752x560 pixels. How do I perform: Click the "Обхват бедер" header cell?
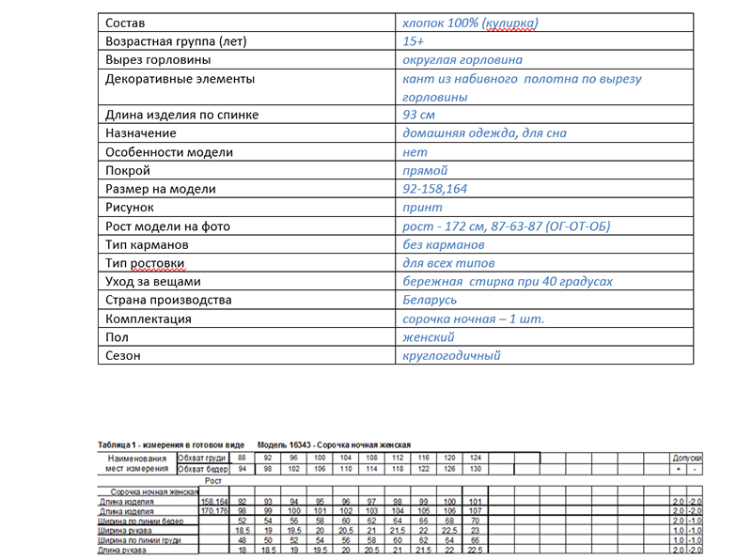pos(203,469)
